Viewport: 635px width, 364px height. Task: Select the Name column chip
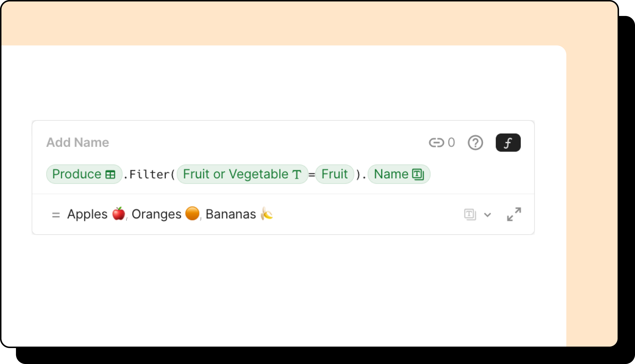[391, 174]
